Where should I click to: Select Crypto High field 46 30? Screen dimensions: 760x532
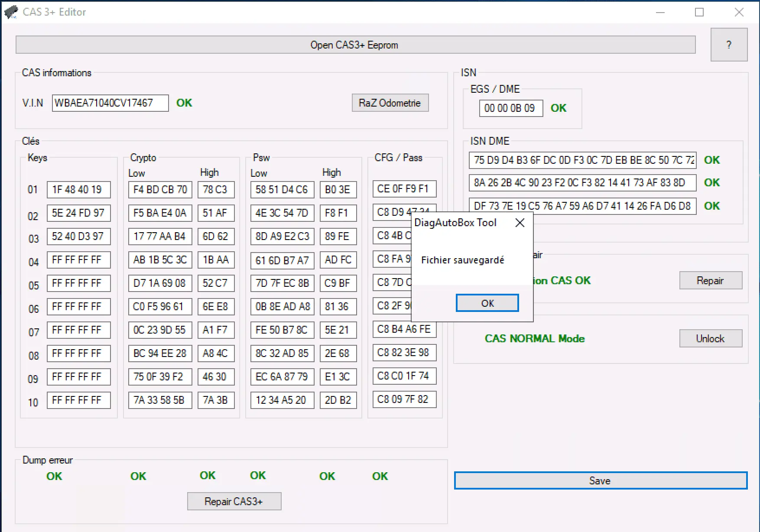(216, 376)
